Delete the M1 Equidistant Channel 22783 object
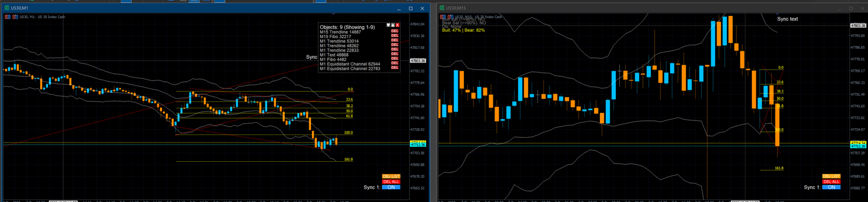 [395, 67]
